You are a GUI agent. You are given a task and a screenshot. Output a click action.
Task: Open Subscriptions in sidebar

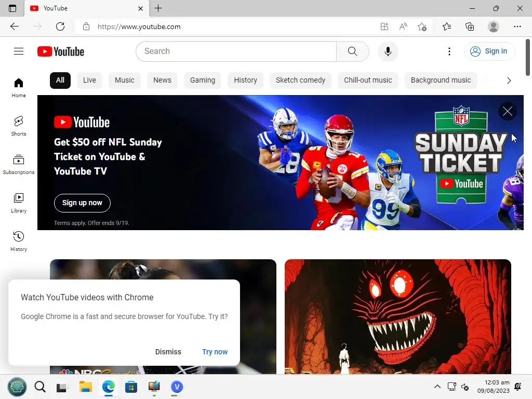(19, 164)
